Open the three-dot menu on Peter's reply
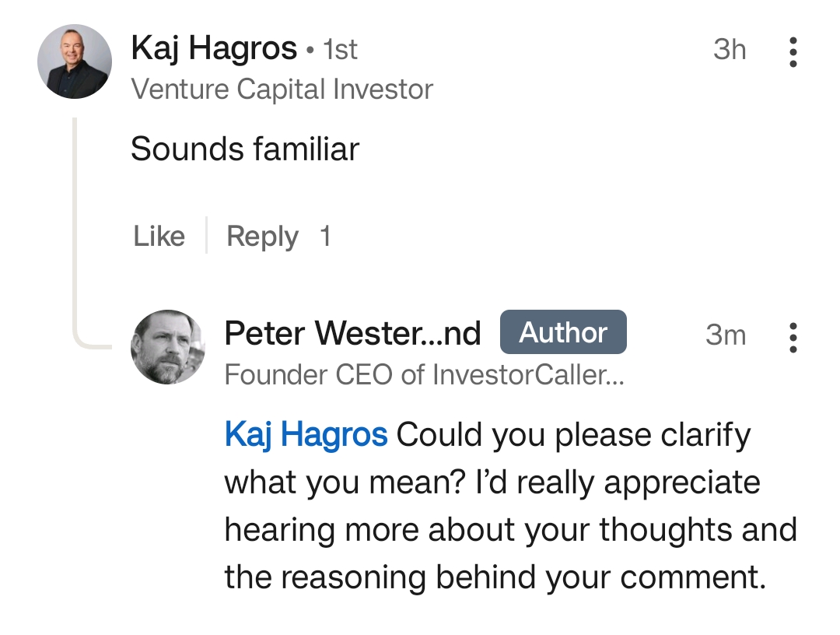The image size is (840, 635). [793, 337]
